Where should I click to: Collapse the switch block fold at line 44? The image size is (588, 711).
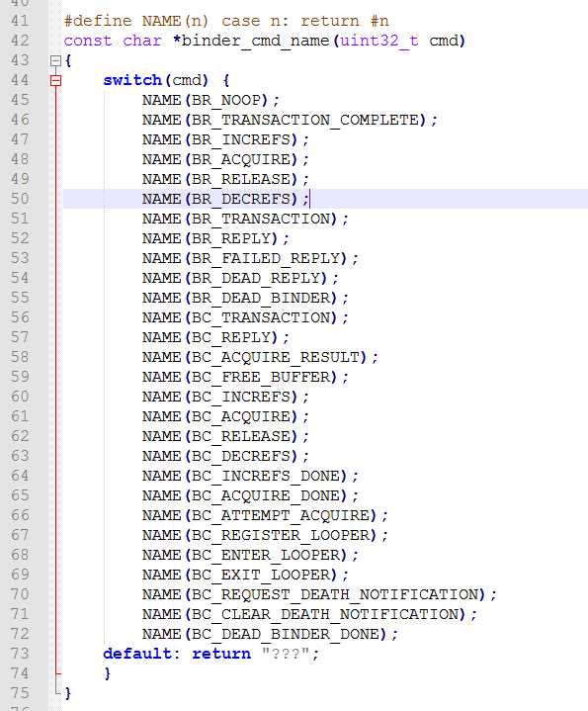[55, 80]
